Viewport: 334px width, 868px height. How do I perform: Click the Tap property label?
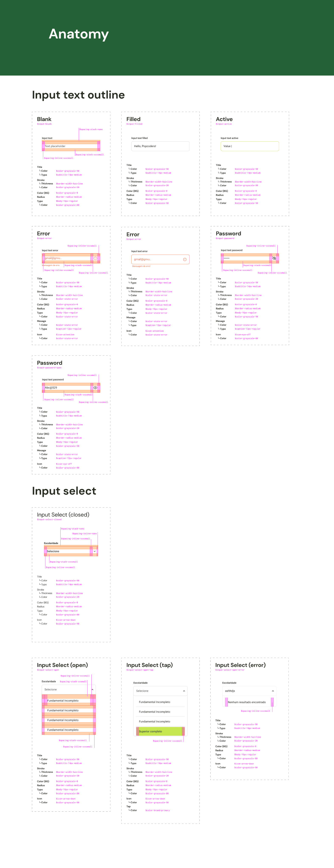click(x=128, y=807)
